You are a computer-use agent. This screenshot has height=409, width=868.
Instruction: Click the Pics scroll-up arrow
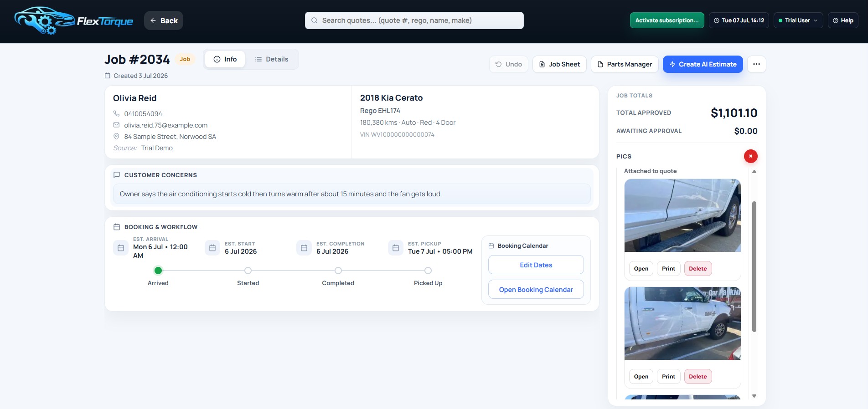tap(754, 172)
